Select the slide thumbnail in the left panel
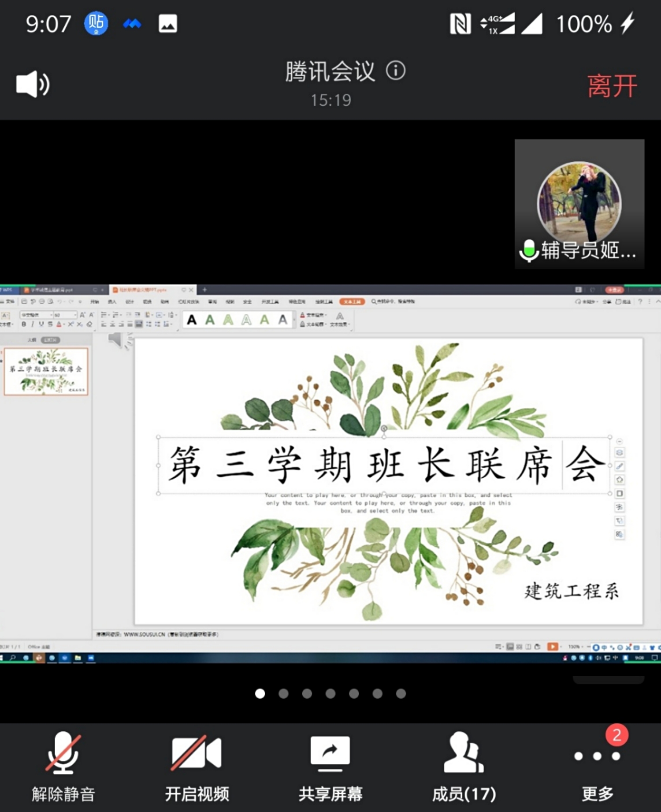This screenshot has width=661, height=812. click(46, 371)
